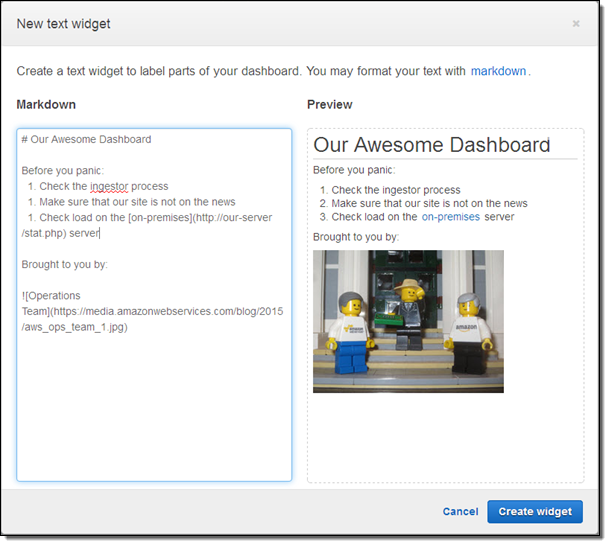Open the markdown help link
This screenshot has width=610, height=546.
tap(498, 71)
